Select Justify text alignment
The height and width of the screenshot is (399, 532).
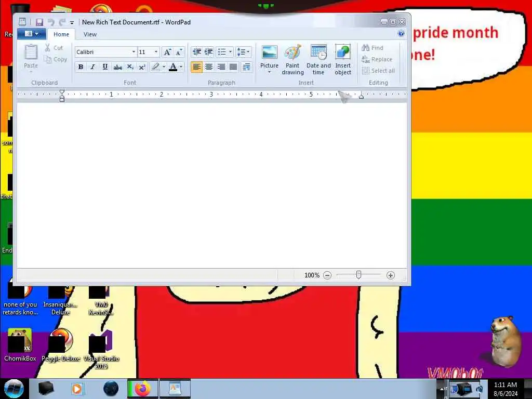tap(233, 67)
